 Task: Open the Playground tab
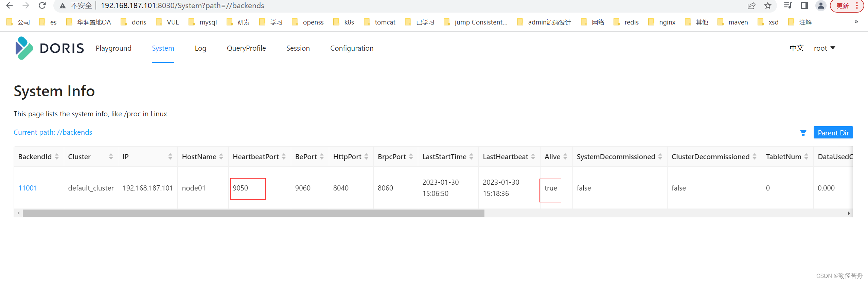click(113, 48)
